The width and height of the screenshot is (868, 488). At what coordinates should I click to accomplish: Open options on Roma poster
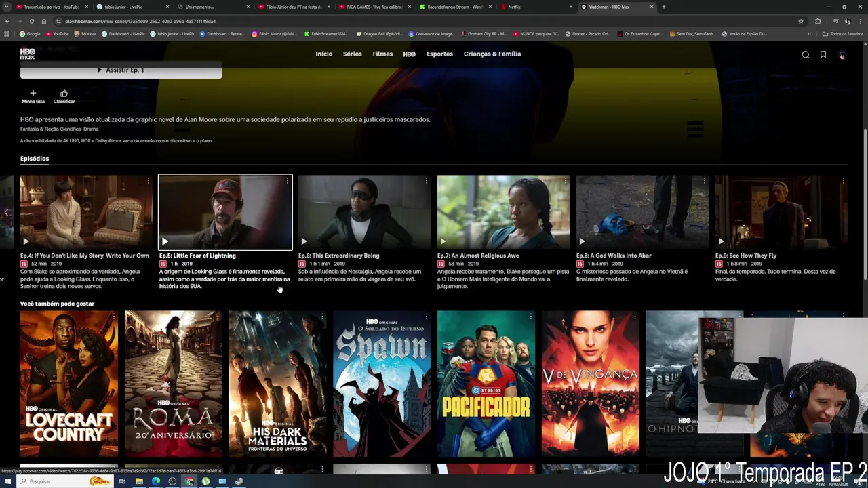point(218,317)
